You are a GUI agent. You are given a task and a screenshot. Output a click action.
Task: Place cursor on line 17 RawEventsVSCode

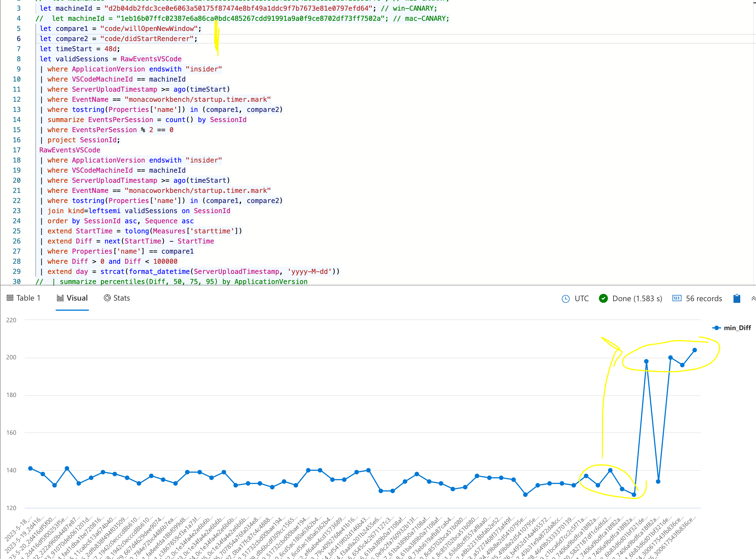(x=70, y=150)
